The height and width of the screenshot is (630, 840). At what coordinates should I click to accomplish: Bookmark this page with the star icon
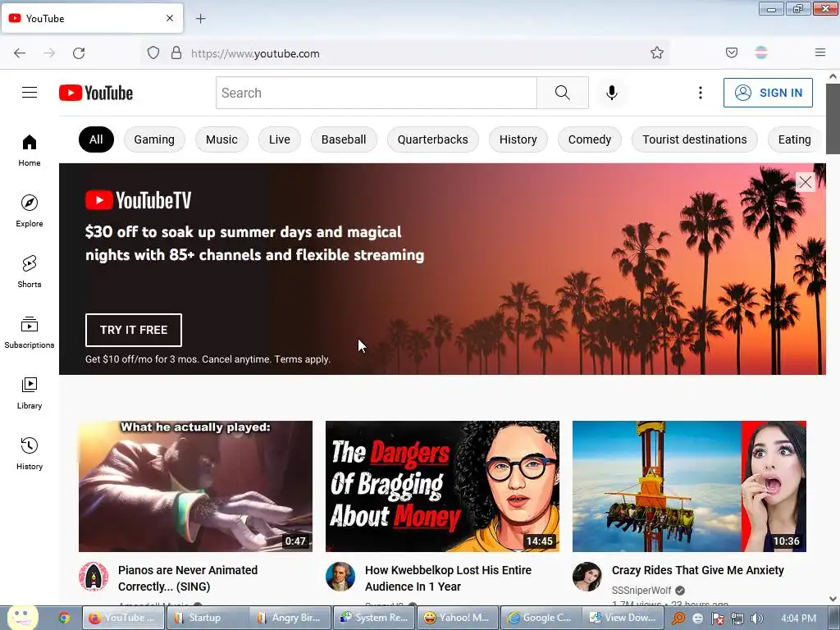(657, 53)
